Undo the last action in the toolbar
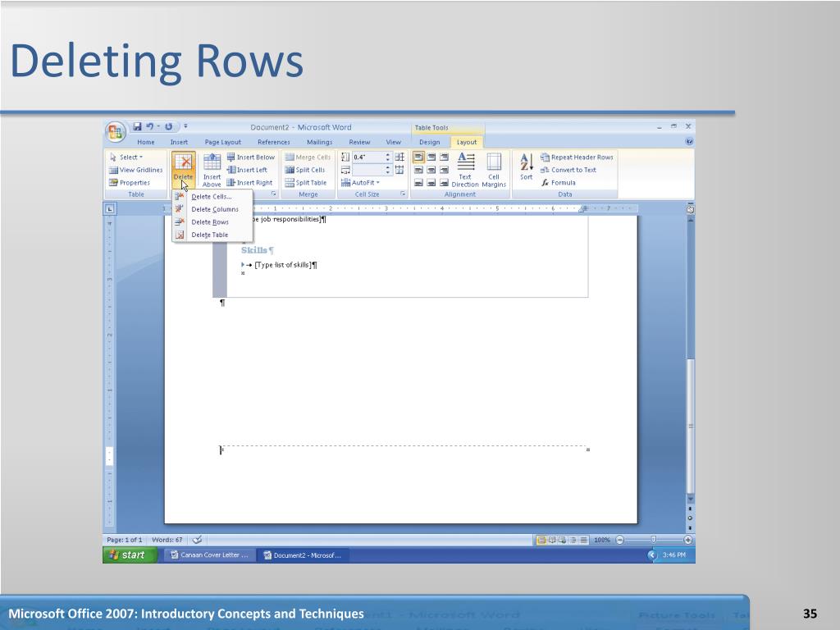 (x=149, y=127)
